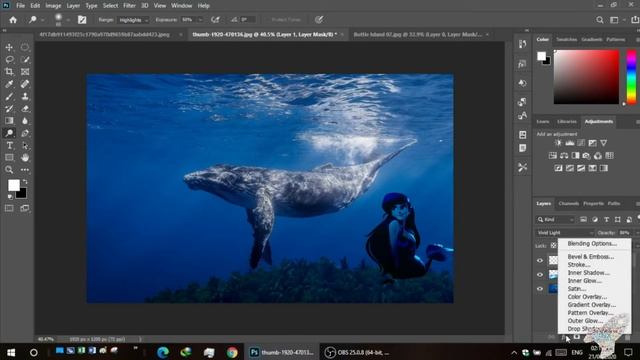This screenshot has height=360, width=640.
Task: Select the Elliptical Marquee tool
Action: [x=25, y=47]
